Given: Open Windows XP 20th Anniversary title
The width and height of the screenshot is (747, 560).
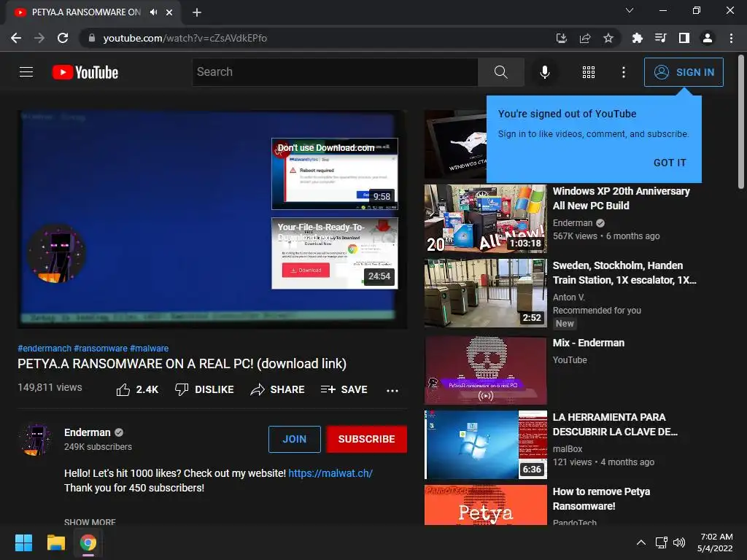Looking at the screenshot, I should pyautogui.click(x=622, y=198).
